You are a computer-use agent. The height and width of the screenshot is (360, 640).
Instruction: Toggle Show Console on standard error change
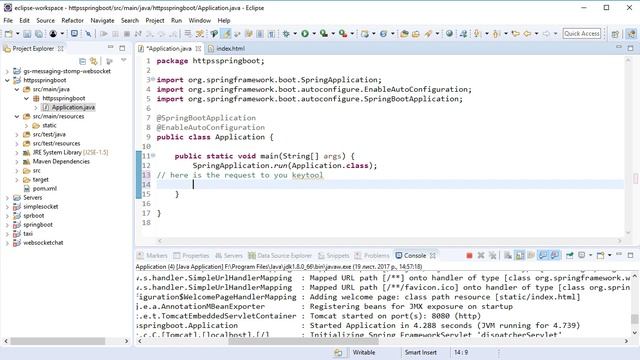tap(555, 256)
